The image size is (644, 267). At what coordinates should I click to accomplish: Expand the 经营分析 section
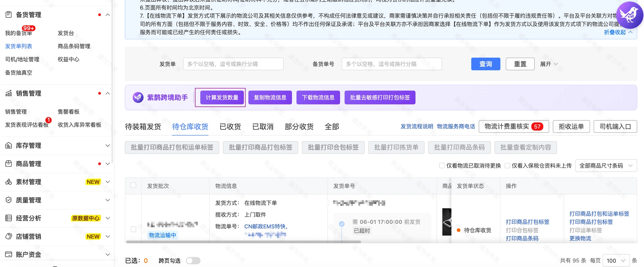(108, 218)
